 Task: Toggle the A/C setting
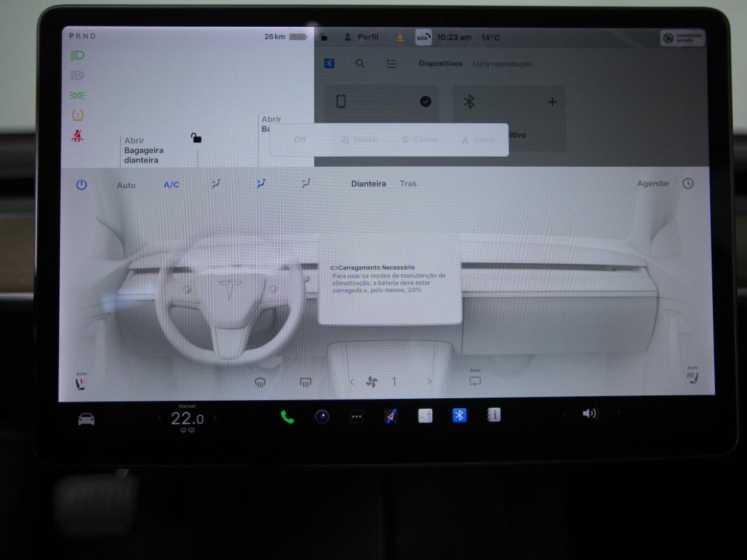click(171, 185)
